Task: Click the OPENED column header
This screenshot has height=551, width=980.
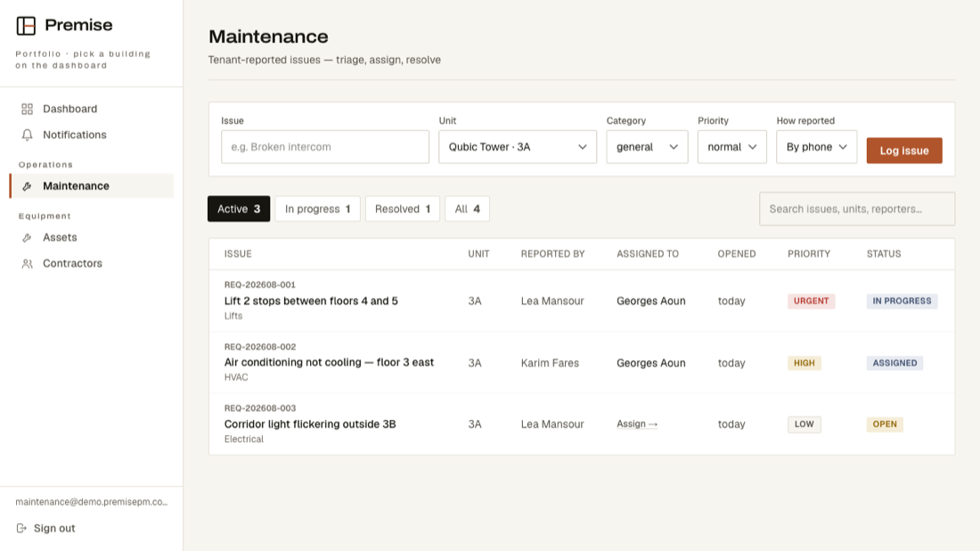Action: coord(736,254)
